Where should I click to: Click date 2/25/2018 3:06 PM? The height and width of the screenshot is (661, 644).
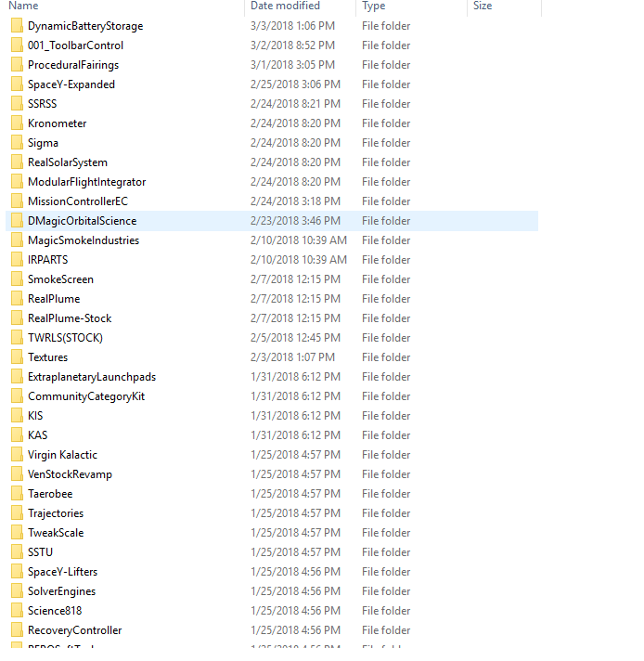click(x=295, y=84)
